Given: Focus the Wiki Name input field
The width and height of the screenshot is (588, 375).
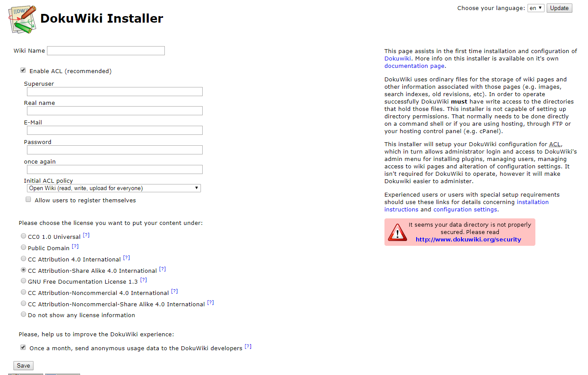Looking at the screenshot, I should (x=106, y=50).
